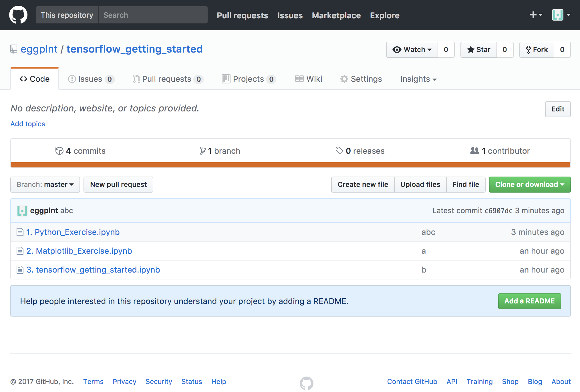Click Issues in top navigation bar

pyautogui.click(x=290, y=15)
